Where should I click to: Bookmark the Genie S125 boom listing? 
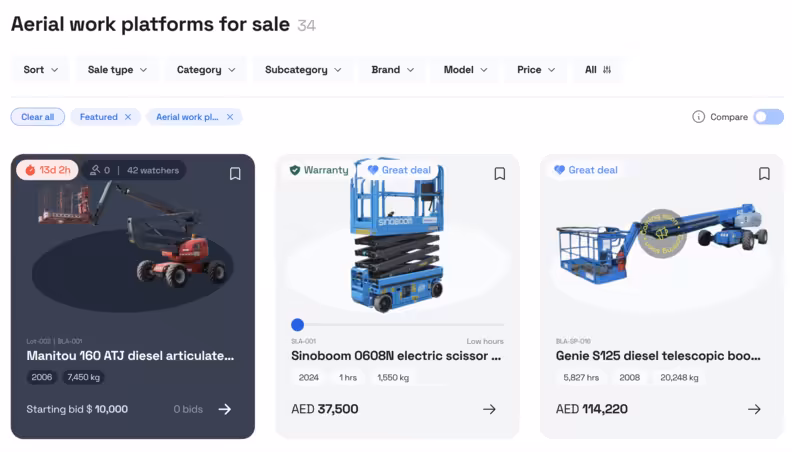click(764, 173)
